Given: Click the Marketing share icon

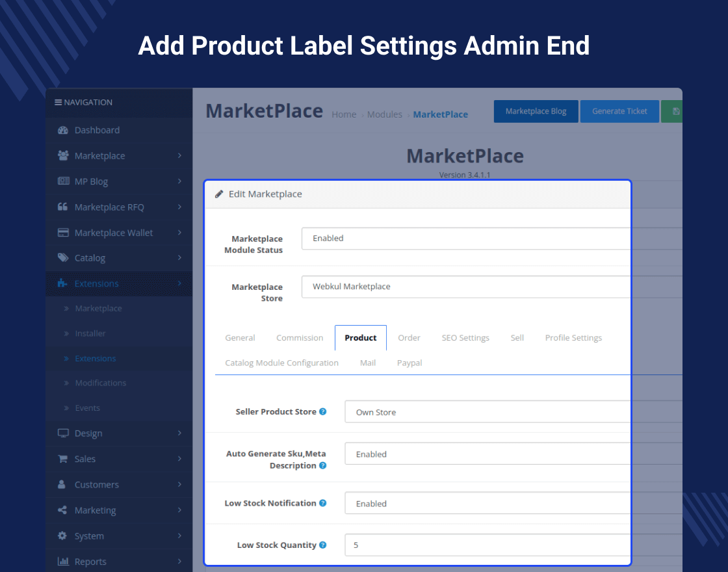Looking at the screenshot, I should (x=62, y=510).
